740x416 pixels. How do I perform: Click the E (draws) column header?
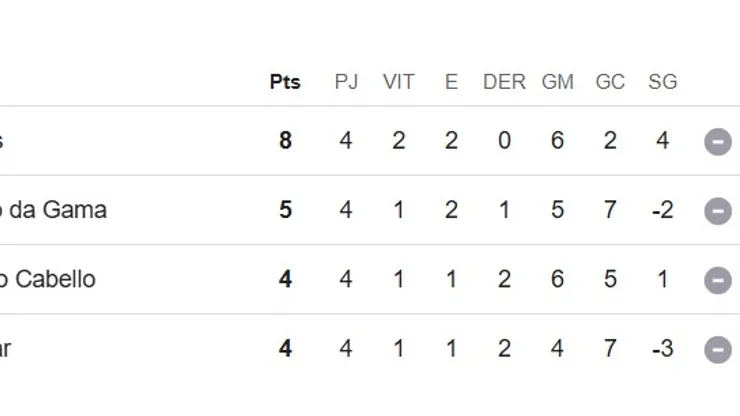point(451,82)
